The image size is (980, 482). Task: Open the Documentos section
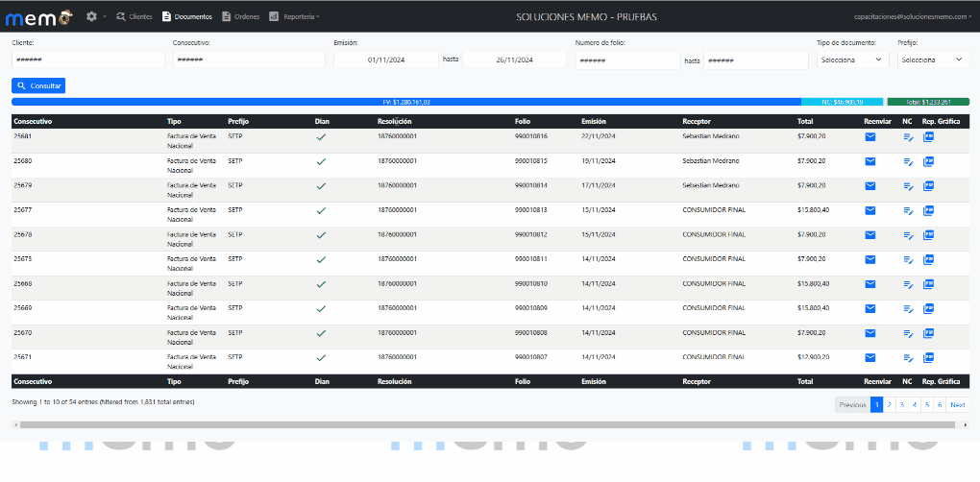tap(187, 17)
